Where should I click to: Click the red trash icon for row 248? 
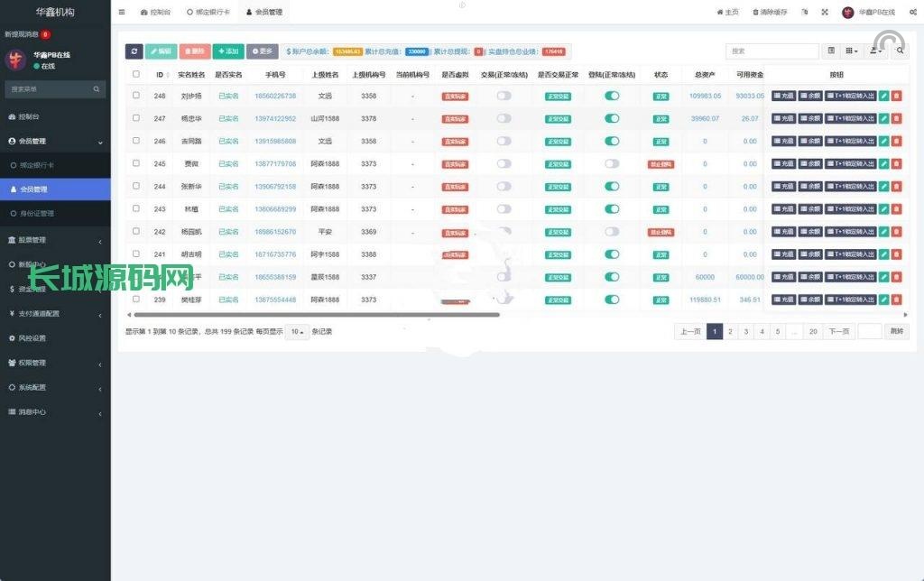click(x=896, y=96)
